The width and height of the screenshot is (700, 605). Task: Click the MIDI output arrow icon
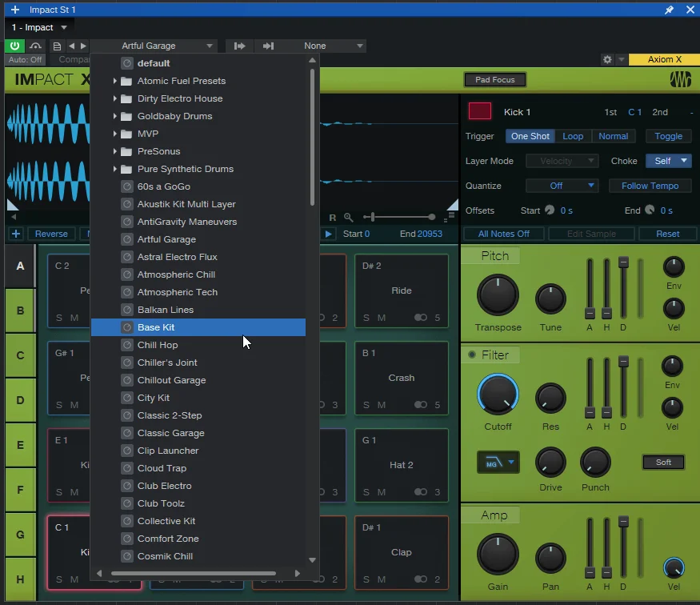click(268, 46)
